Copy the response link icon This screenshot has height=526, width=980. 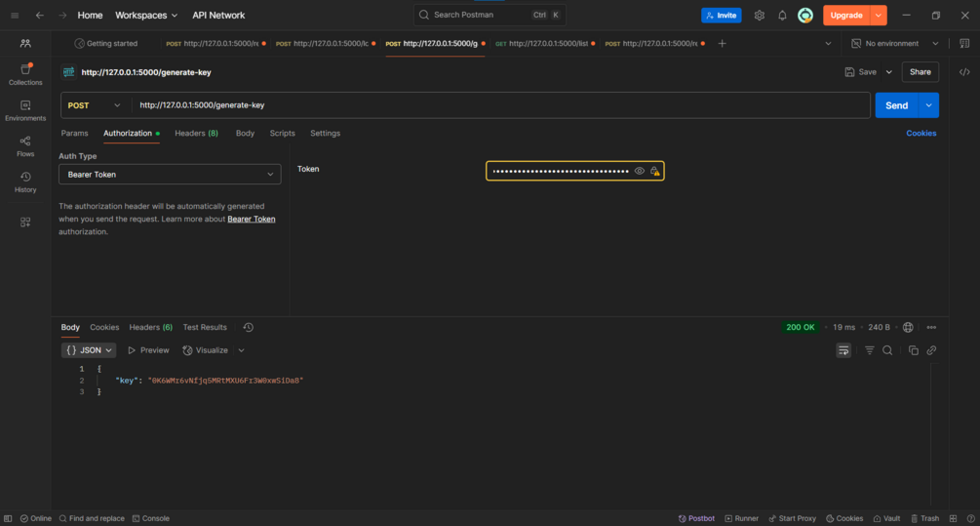click(931, 350)
